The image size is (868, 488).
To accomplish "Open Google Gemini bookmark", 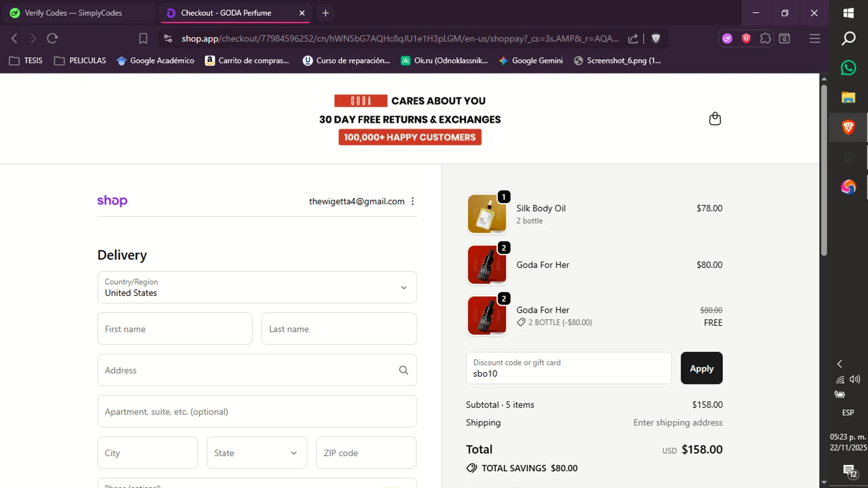I will pyautogui.click(x=531, y=60).
